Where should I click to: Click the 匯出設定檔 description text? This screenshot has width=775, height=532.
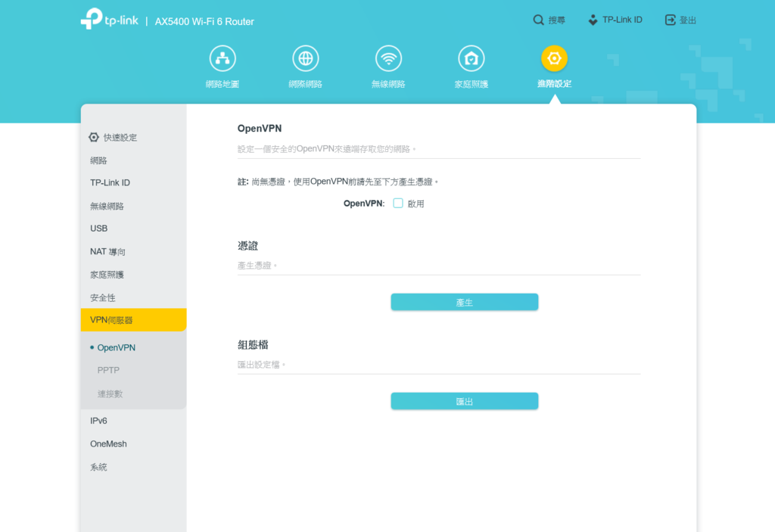[x=261, y=365]
